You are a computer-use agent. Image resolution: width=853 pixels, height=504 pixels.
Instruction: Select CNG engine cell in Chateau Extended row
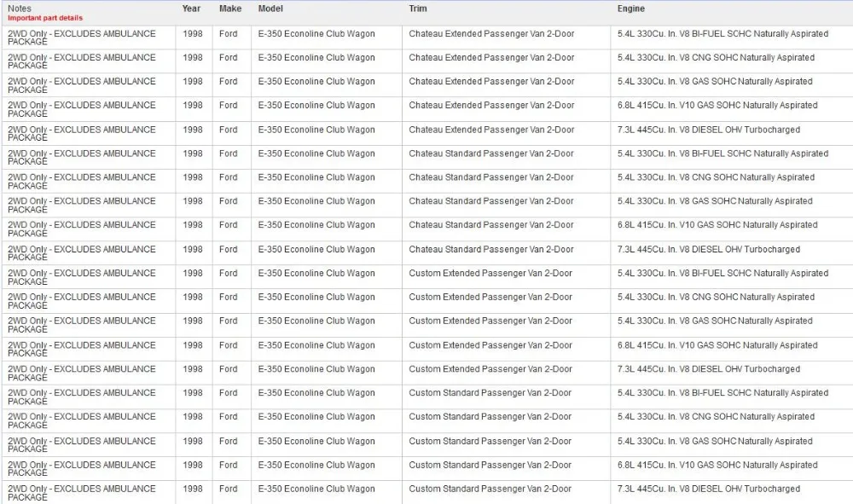[716, 58]
